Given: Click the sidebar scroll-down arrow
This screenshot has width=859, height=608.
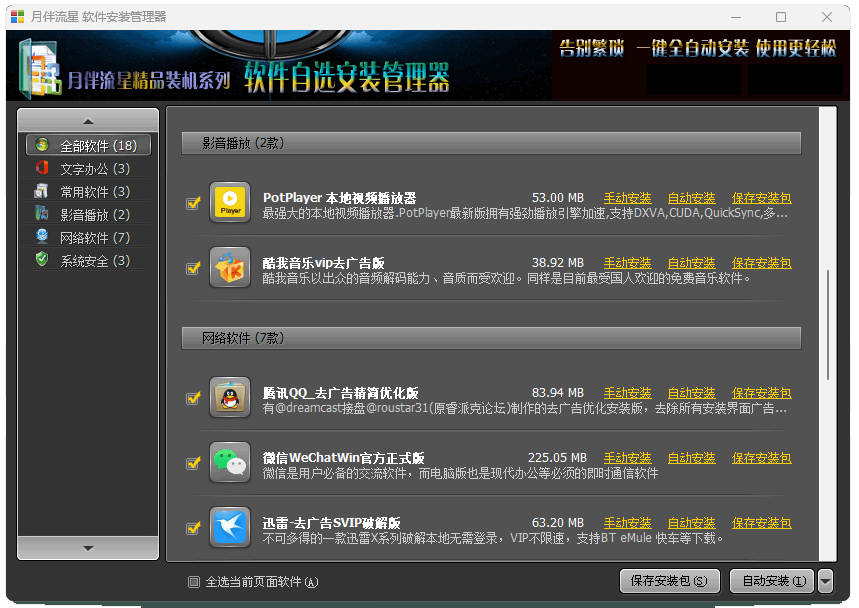Looking at the screenshot, I should point(88,548).
